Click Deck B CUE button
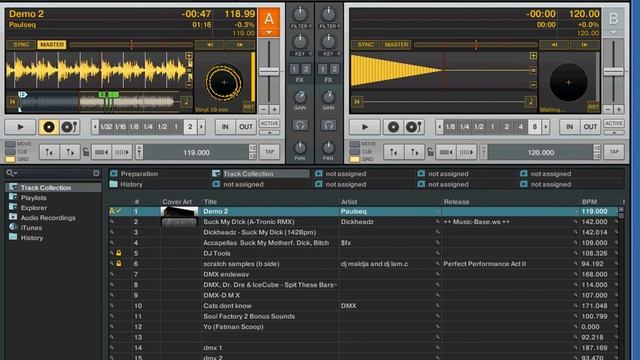Viewport: 640px width, 360px height. click(x=393, y=127)
